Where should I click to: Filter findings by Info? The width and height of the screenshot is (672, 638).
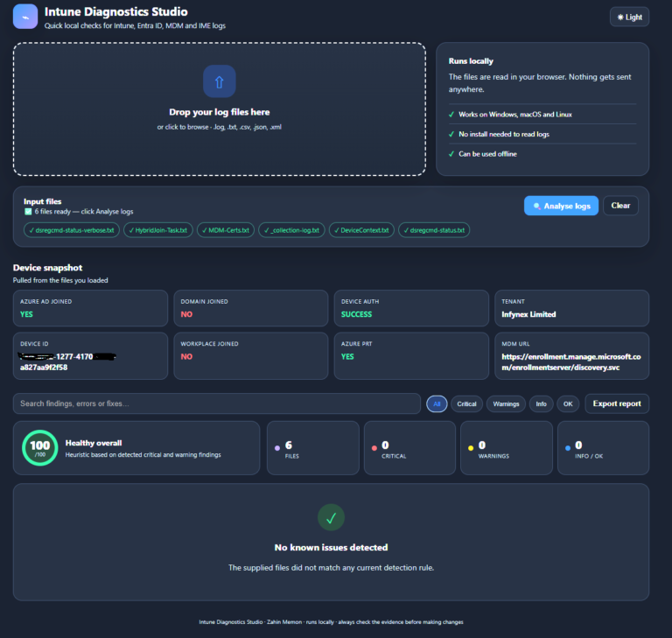(542, 404)
